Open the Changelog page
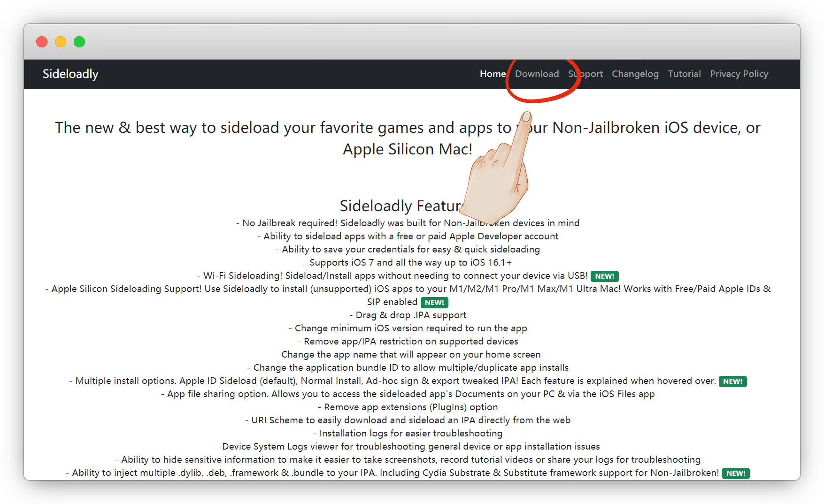Screen dimensions: 824x504 (x=635, y=74)
